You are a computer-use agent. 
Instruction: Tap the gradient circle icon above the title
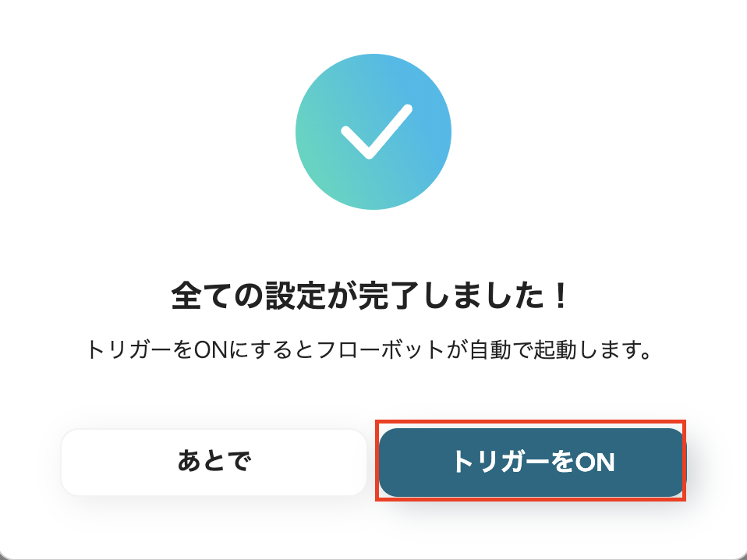(x=373, y=132)
